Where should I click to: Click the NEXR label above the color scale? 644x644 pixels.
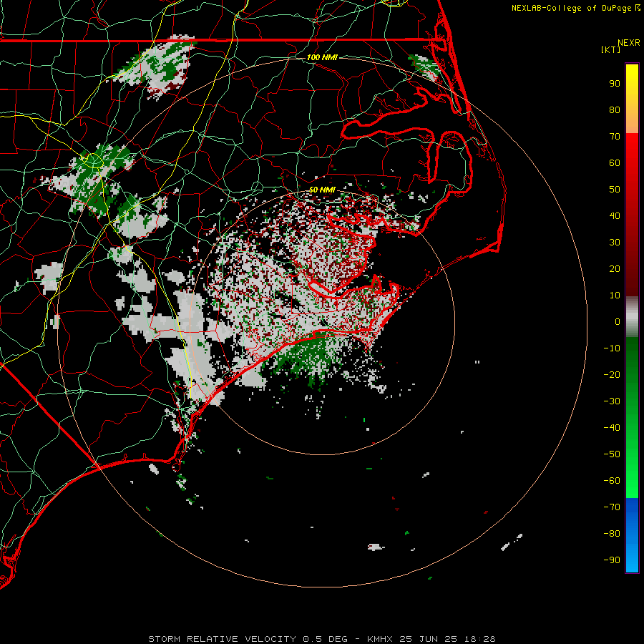[x=628, y=43]
